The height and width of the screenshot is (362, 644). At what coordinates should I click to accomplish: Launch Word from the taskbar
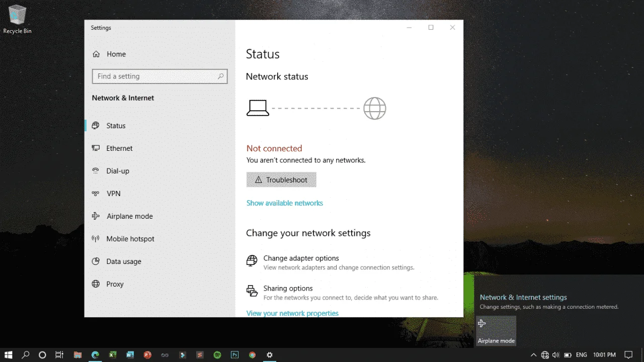(130, 354)
